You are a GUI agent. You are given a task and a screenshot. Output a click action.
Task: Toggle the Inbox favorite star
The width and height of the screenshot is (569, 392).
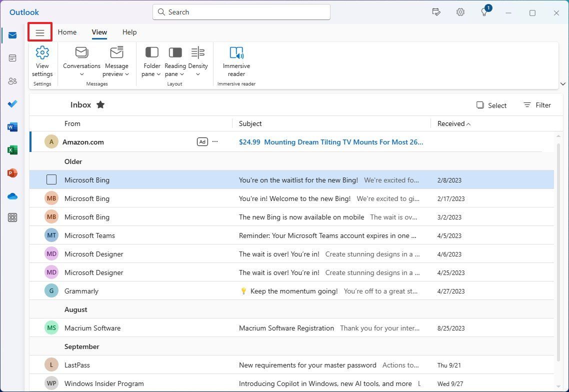pyautogui.click(x=100, y=105)
